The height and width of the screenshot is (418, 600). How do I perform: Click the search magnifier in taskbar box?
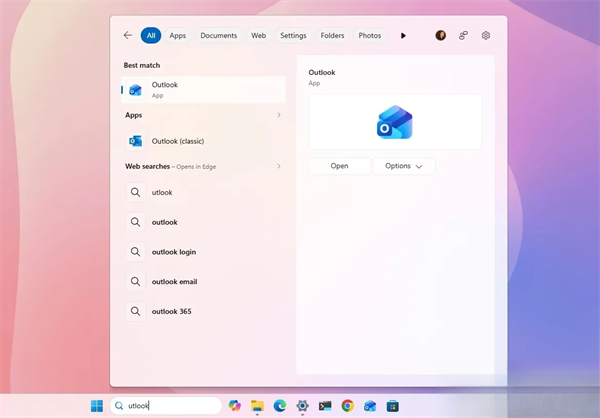tap(119, 406)
